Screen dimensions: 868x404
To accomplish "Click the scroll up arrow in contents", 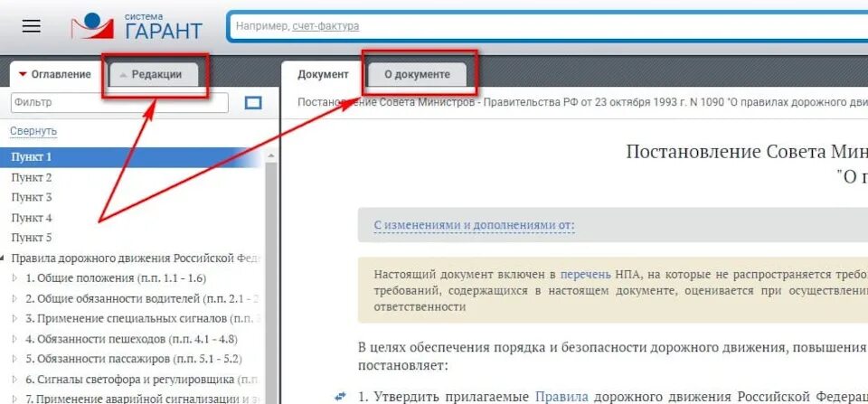I will (270, 156).
